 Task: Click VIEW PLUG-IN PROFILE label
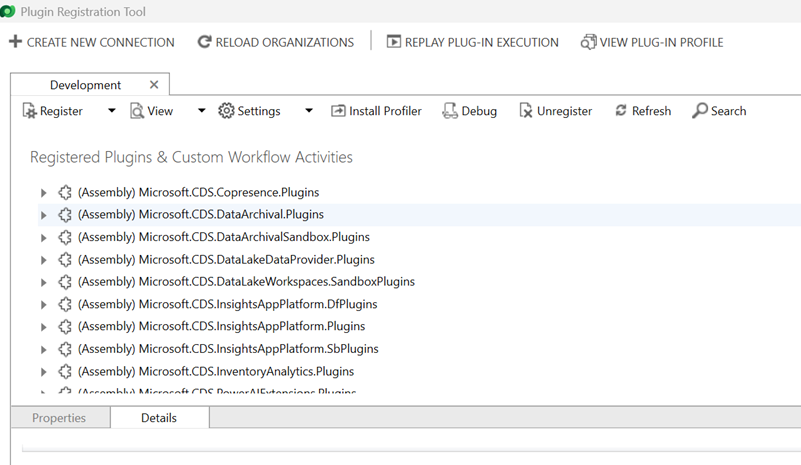(x=662, y=42)
